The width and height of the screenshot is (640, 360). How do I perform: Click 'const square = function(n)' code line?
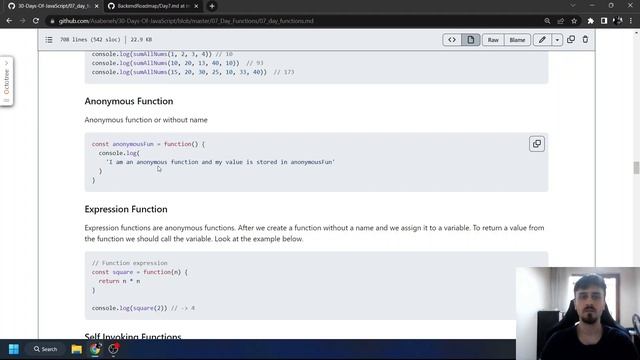[140, 272]
